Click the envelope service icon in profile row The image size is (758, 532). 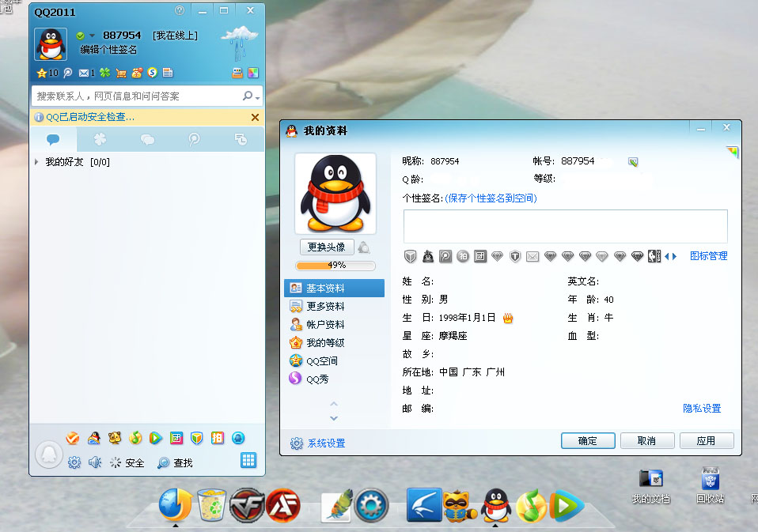coord(532,256)
